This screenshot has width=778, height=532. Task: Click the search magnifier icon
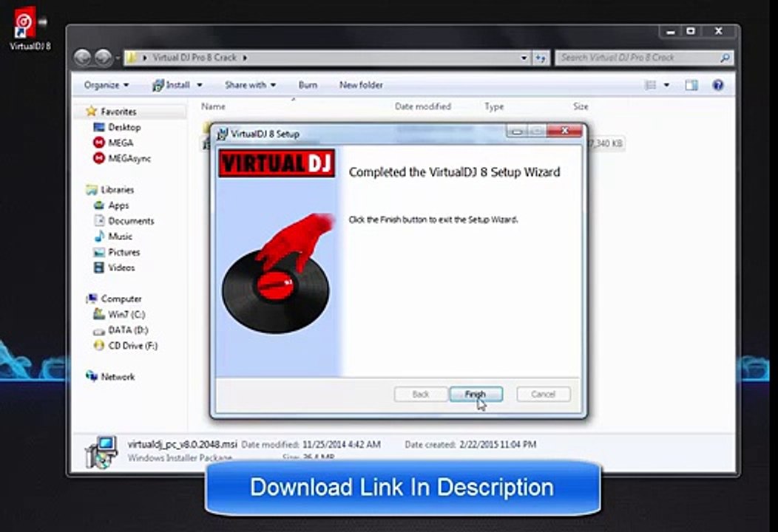pos(725,58)
